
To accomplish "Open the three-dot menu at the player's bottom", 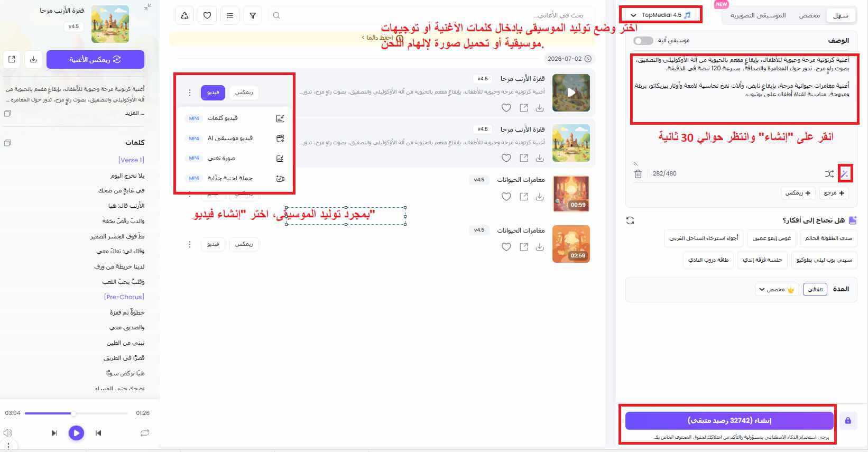I will pyautogui.click(x=8, y=446).
